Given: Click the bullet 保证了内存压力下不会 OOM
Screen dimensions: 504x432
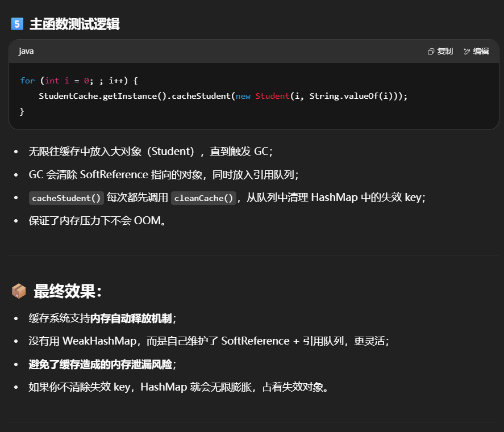Looking at the screenshot, I should point(97,221).
